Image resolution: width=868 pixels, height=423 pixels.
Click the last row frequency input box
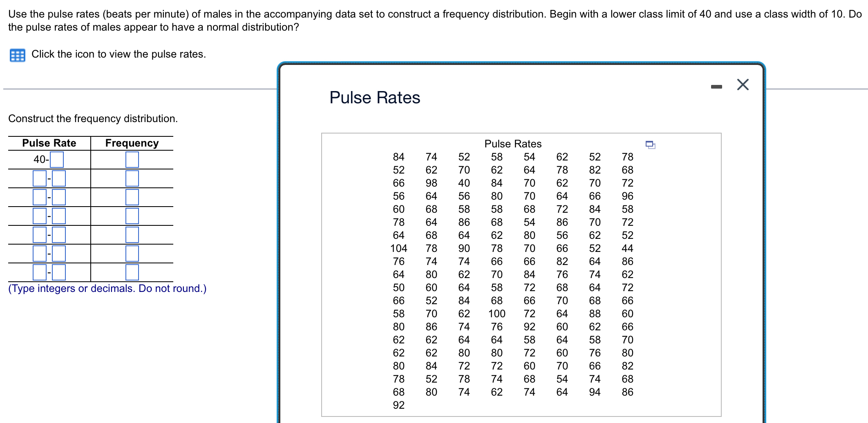click(132, 271)
